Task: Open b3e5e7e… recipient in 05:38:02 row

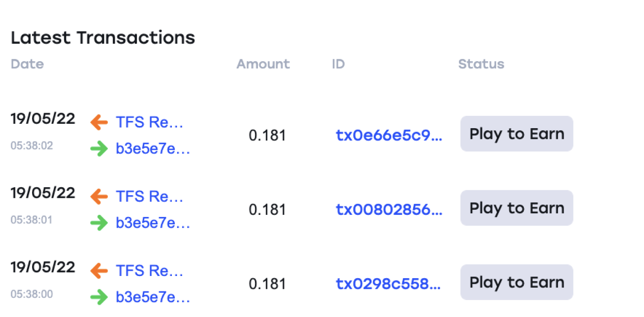Action: [x=153, y=149]
